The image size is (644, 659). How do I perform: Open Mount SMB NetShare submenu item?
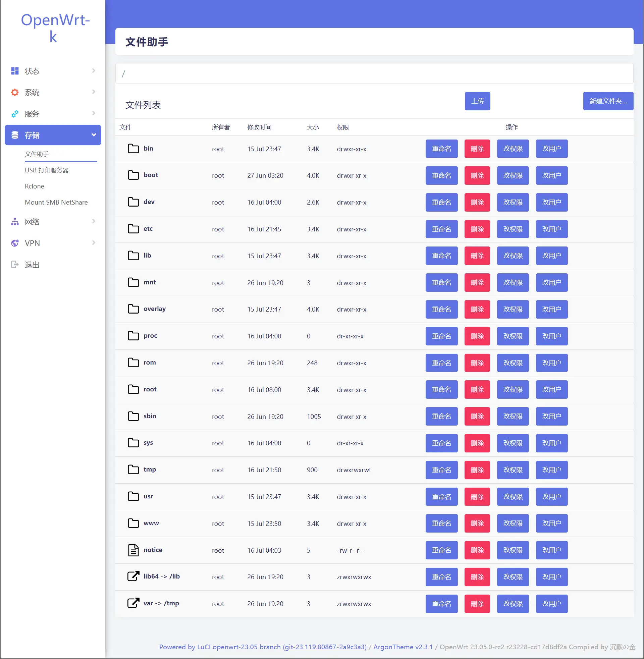56,202
